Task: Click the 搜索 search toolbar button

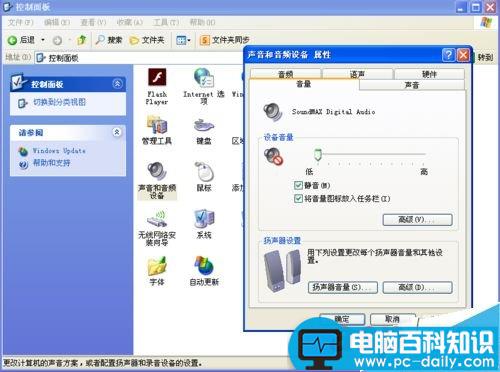Action: pos(109,40)
